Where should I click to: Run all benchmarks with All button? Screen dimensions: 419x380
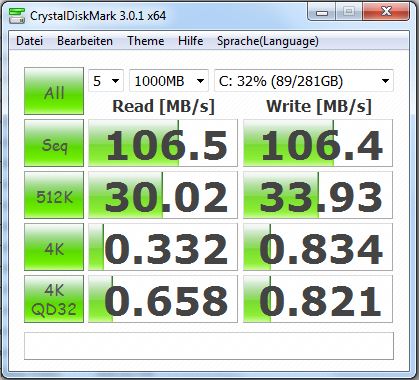pyautogui.click(x=54, y=91)
